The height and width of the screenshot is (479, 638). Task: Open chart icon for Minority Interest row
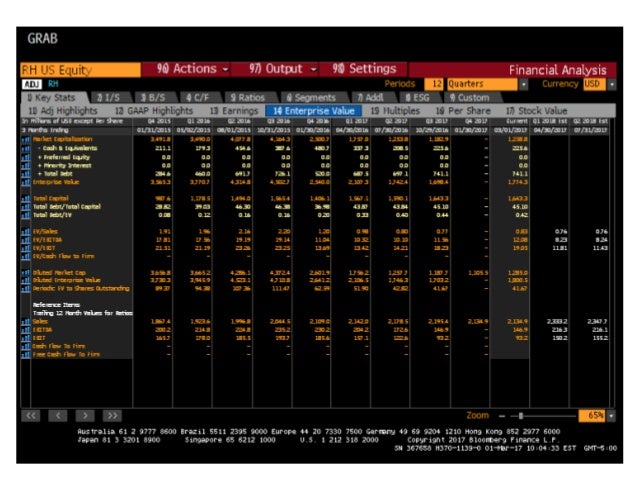coord(26,166)
